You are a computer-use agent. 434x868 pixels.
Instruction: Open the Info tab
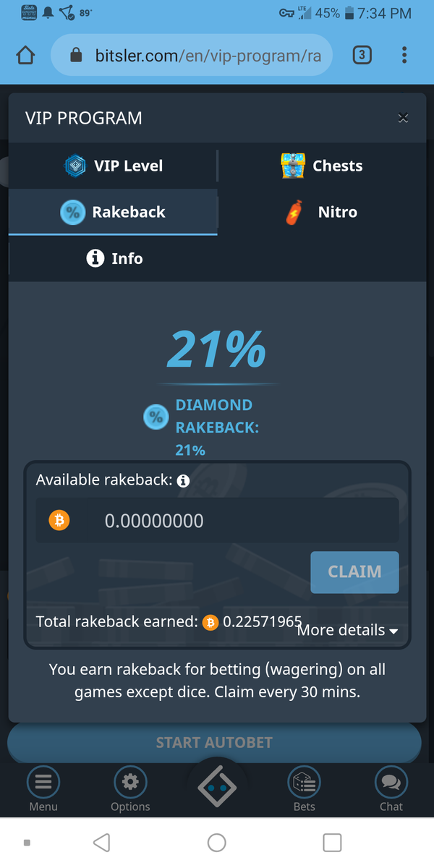[x=113, y=258]
